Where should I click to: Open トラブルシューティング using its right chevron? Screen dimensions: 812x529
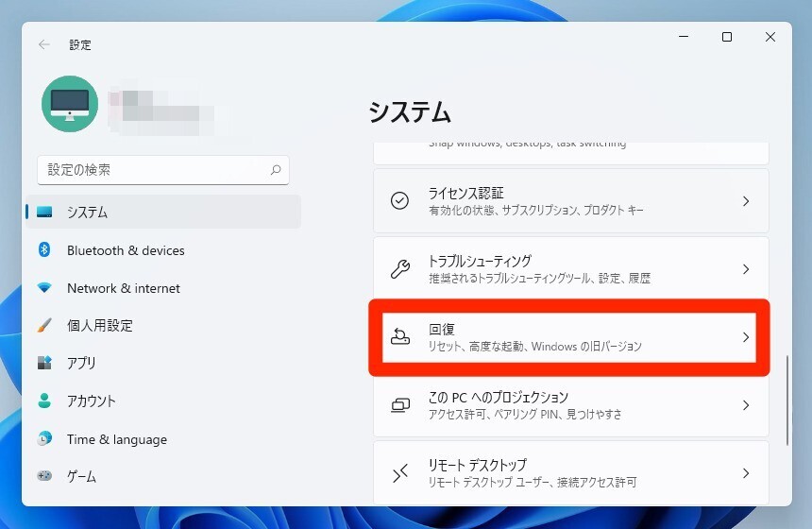(x=746, y=269)
